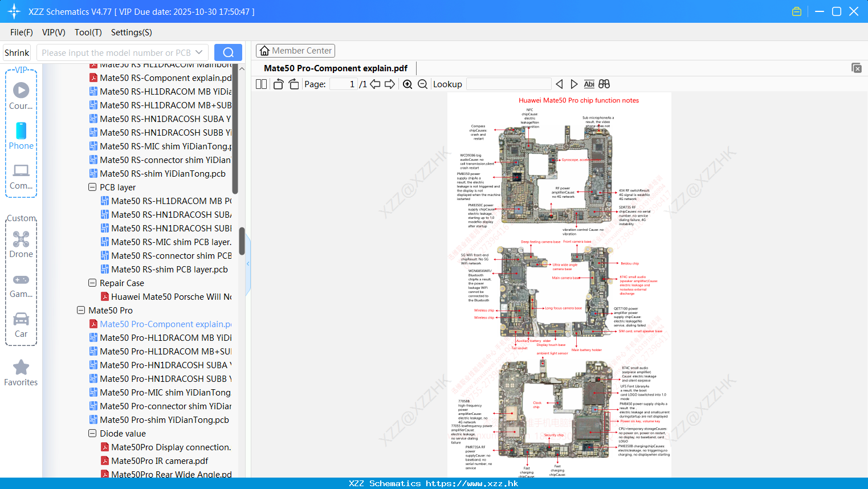Click the detach window icon at top right
Viewport: 868px width, 489px height.
click(x=856, y=68)
